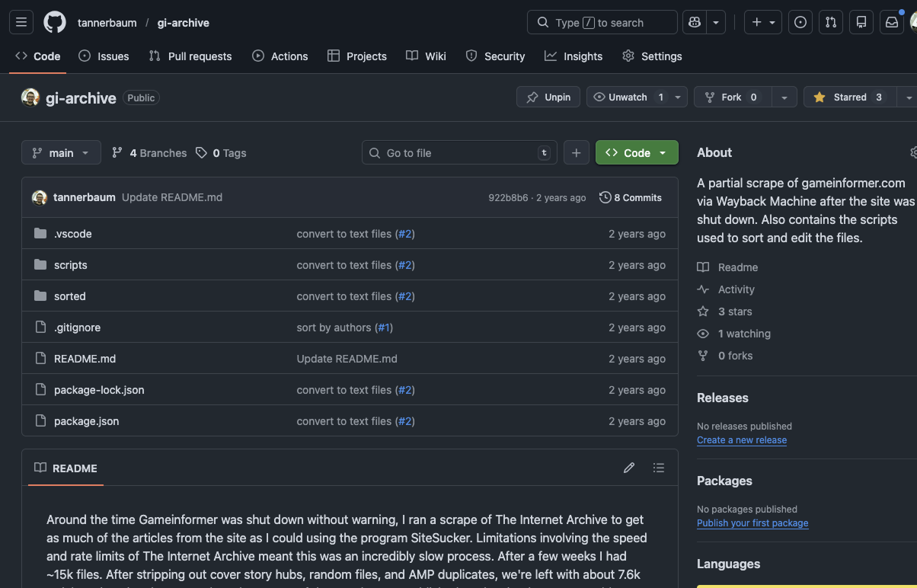
Task: Open the Actions tab
Action: coord(280,56)
